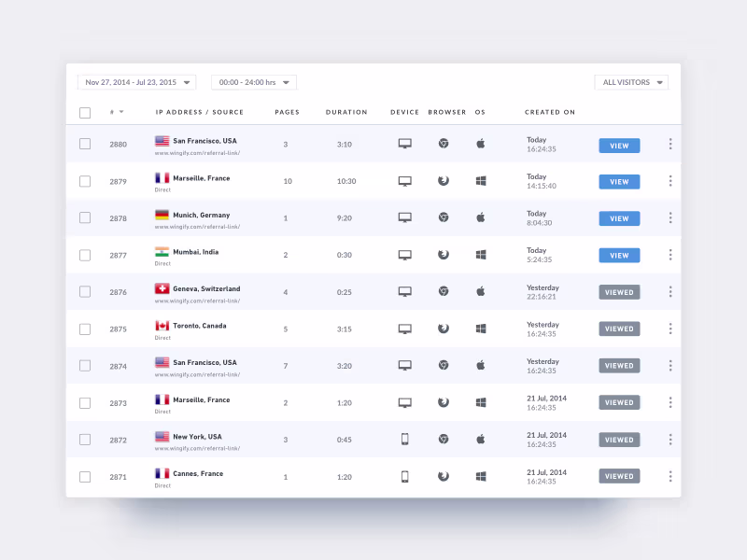
Task: Click VIEW button for San Francisco 2880
Action: pos(619,146)
